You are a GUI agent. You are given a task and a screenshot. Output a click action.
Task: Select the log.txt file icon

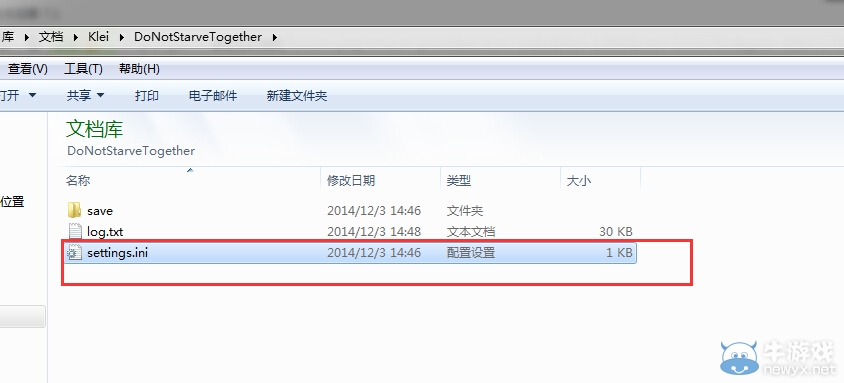pyautogui.click(x=75, y=232)
